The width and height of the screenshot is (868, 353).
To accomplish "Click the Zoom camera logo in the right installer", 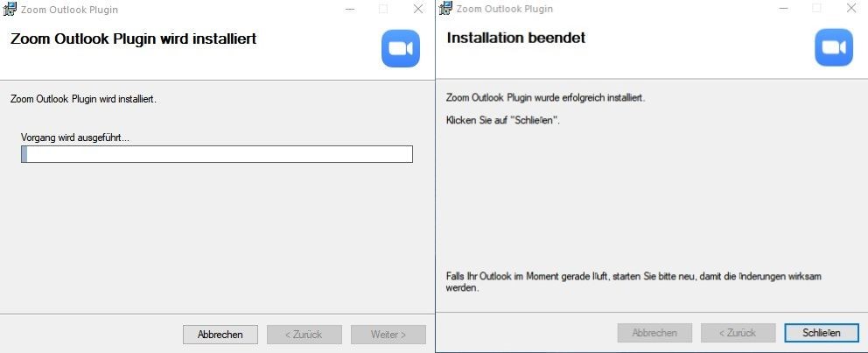I will pyautogui.click(x=833, y=47).
